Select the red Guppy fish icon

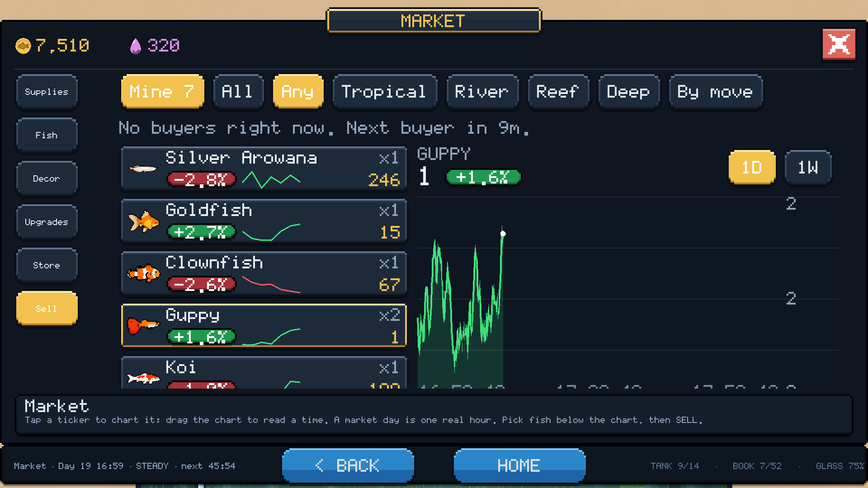point(143,325)
